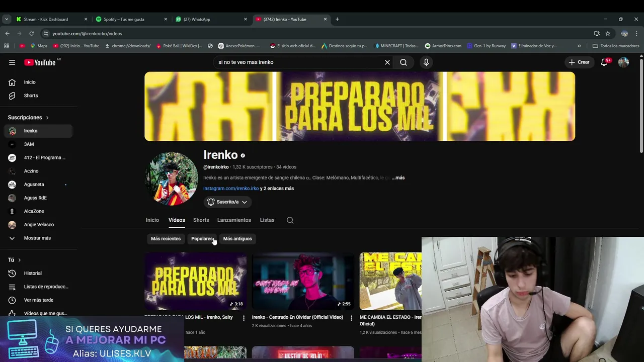Go back in Chrome

click(7, 33)
